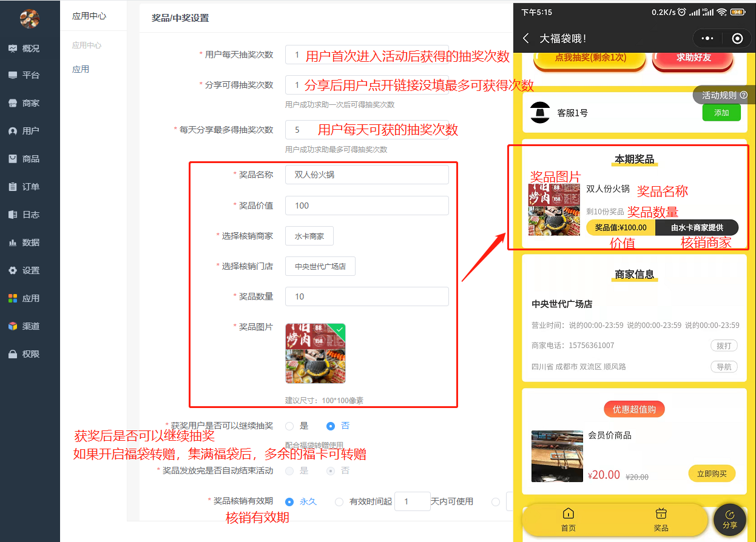Viewport: 756px width, 542px height.
Task: Tap the prize image under 本期奖品
Action: [x=554, y=210]
